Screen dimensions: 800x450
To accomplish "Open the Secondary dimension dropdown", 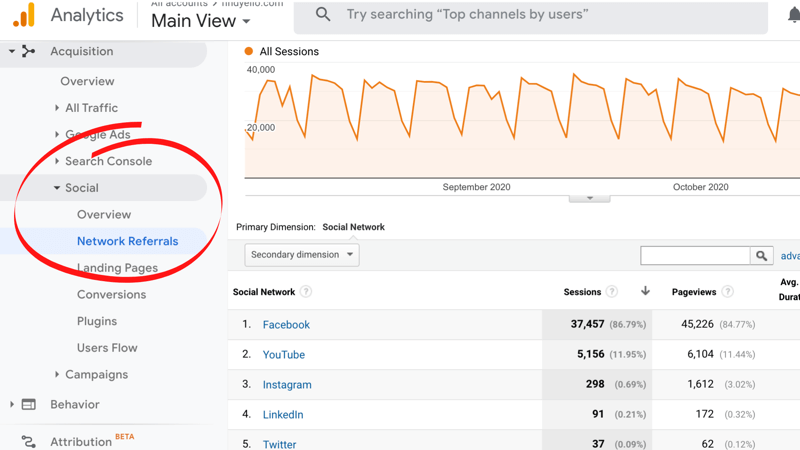I will (302, 255).
